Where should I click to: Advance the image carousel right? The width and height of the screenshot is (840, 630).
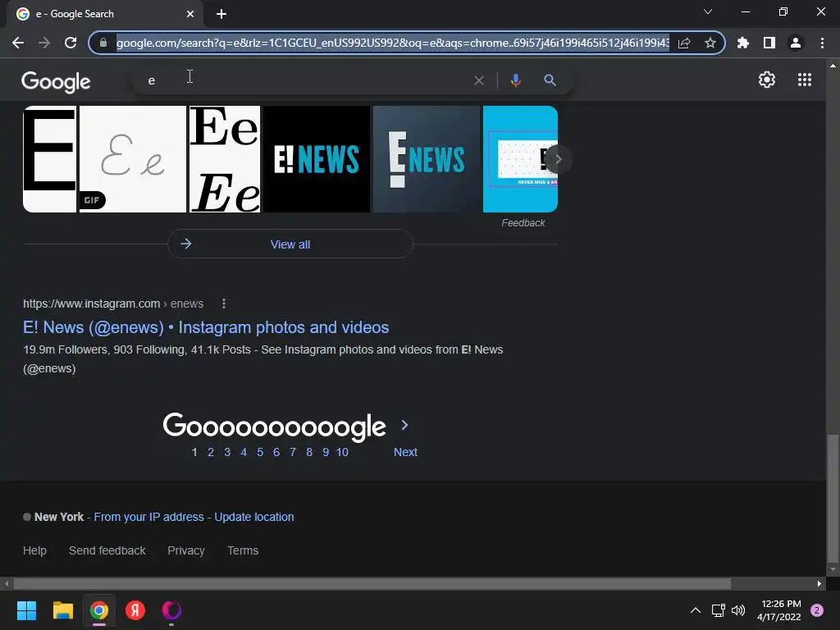tap(558, 159)
